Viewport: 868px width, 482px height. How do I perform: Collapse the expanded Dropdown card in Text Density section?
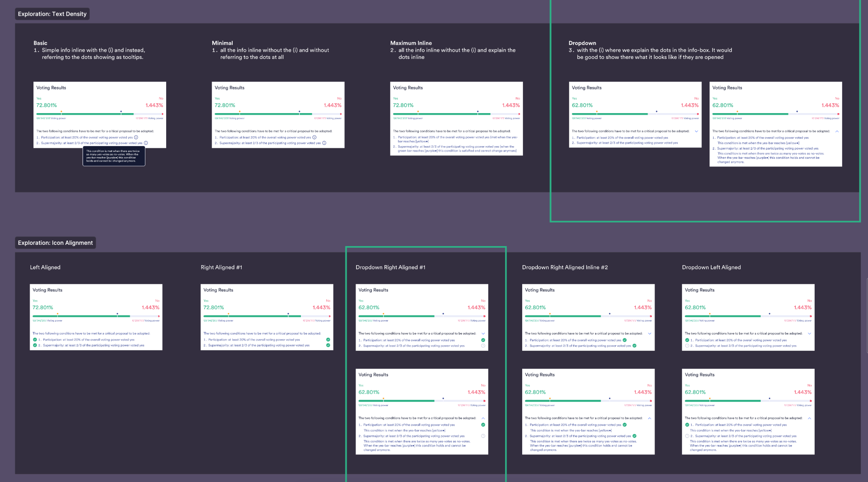click(837, 131)
